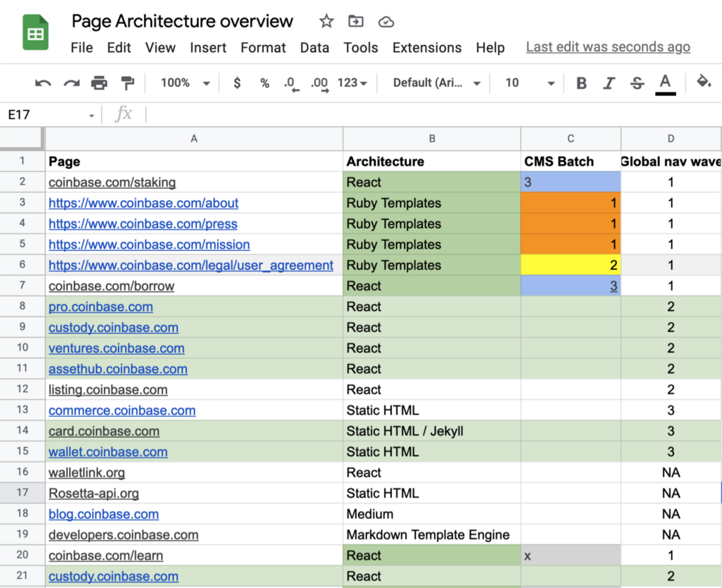Open the text color picker
The width and height of the screenshot is (722, 588).
665,83
